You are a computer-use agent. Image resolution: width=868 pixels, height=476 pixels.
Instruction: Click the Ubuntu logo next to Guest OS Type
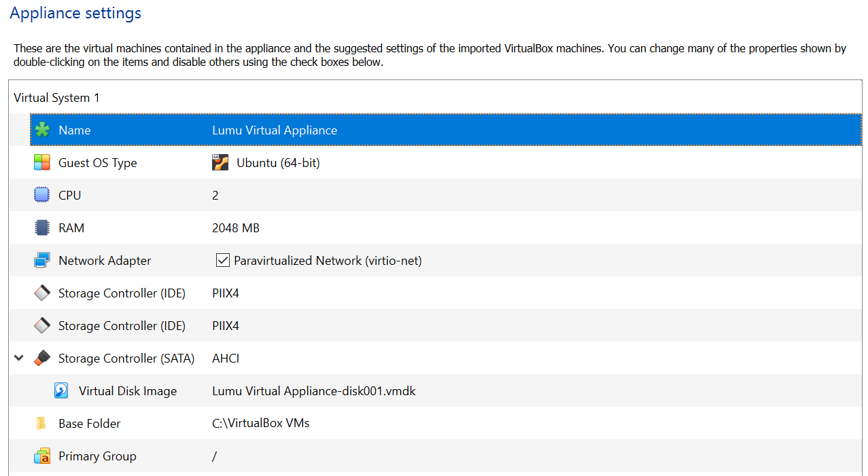[220, 162]
